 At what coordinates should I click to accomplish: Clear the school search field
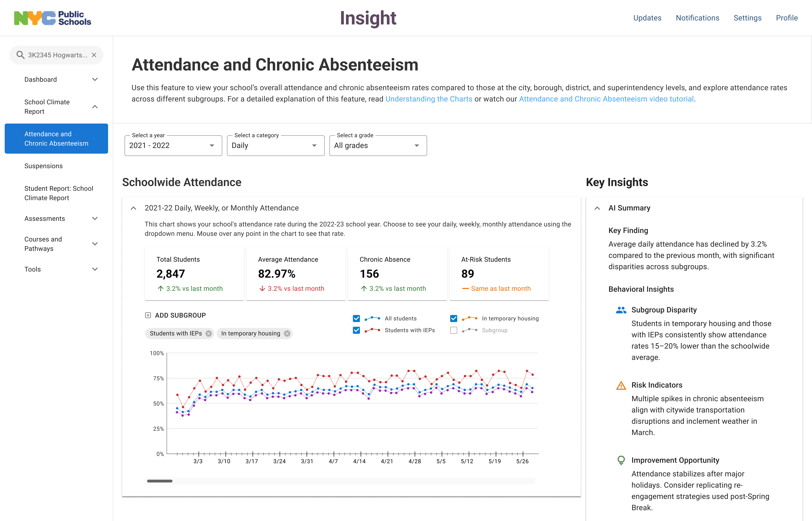(94, 55)
